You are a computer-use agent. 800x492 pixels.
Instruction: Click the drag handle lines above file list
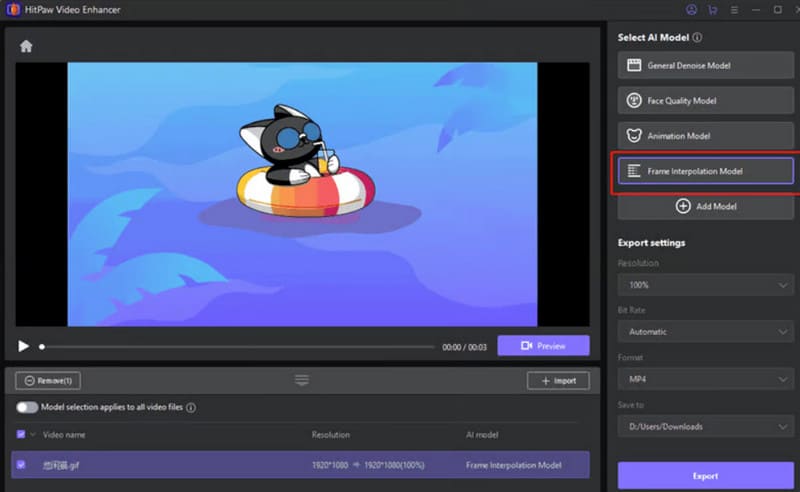click(x=302, y=380)
